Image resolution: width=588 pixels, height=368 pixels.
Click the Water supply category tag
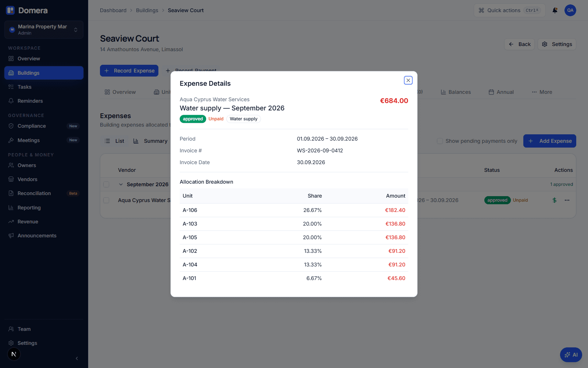click(244, 119)
